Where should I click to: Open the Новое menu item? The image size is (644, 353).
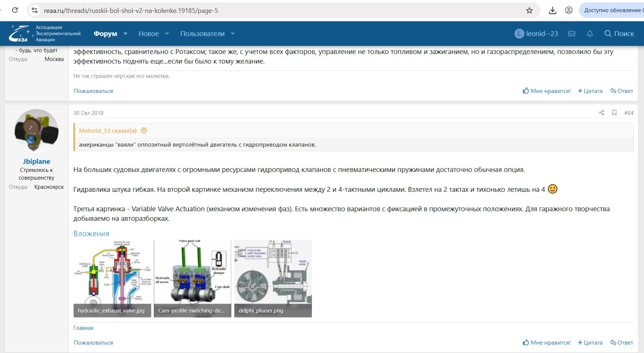click(x=149, y=34)
